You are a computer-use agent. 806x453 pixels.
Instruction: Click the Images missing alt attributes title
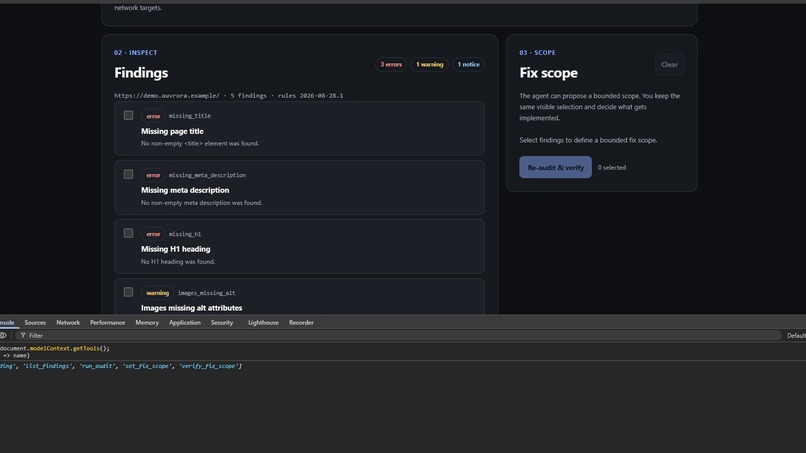click(192, 308)
